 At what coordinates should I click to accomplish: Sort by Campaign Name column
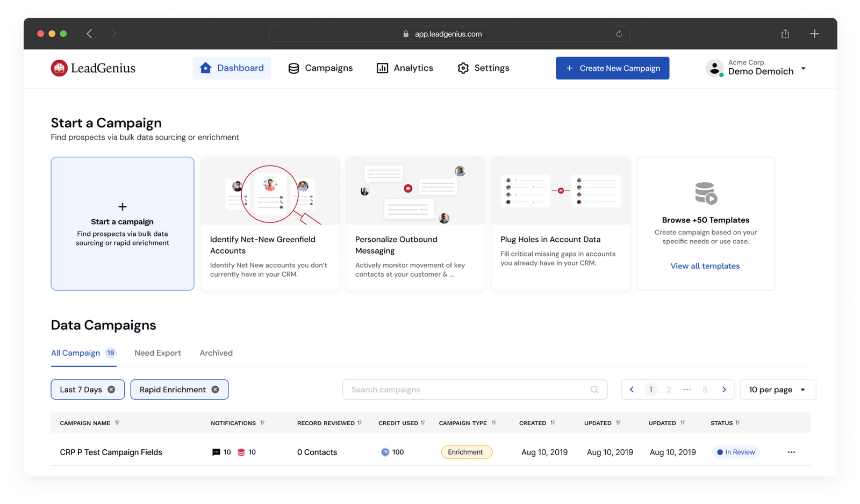click(x=117, y=423)
